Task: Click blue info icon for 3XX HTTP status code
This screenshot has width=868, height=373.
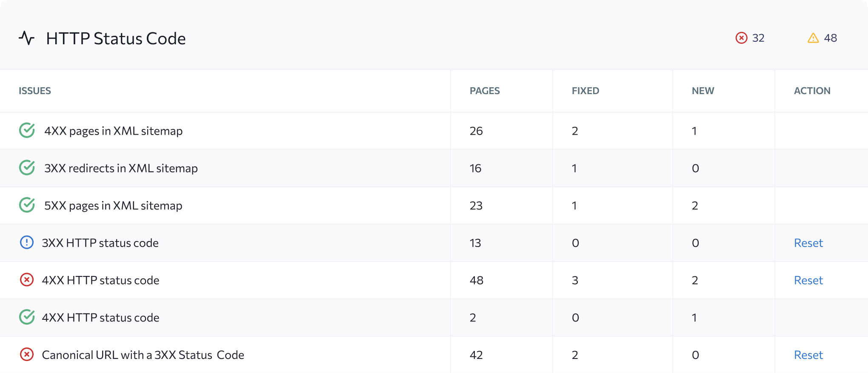Action: [x=27, y=243]
